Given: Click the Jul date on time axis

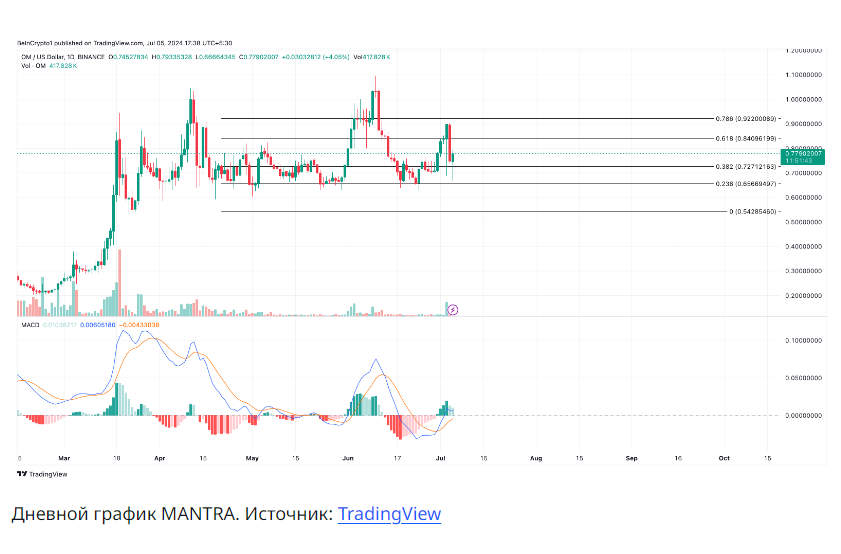Looking at the screenshot, I should [441, 458].
